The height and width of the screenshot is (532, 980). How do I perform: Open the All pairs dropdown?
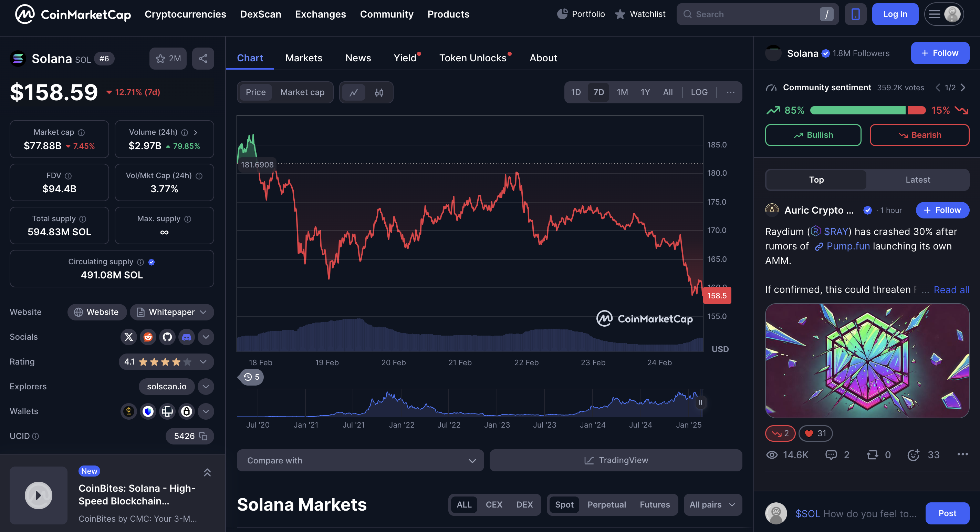pyautogui.click(x=712, y=505)
